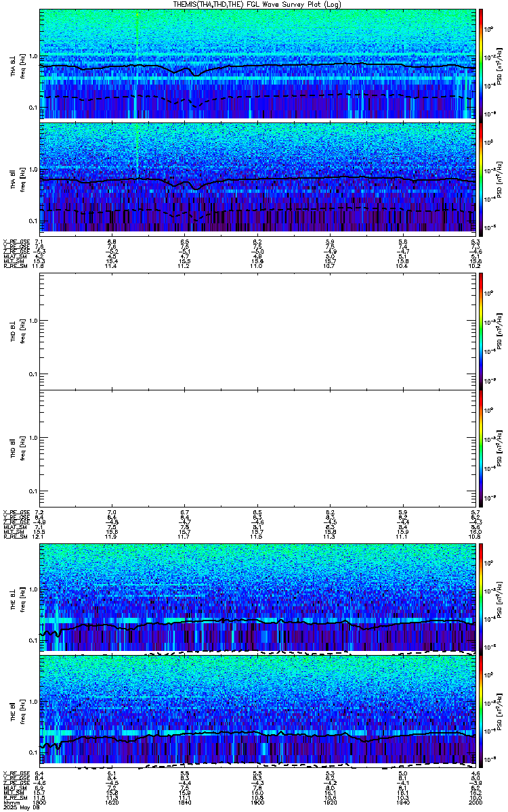Click the "THE B∥ freq [Hz]" axis label
508x812 pixels.
(17, 712)
